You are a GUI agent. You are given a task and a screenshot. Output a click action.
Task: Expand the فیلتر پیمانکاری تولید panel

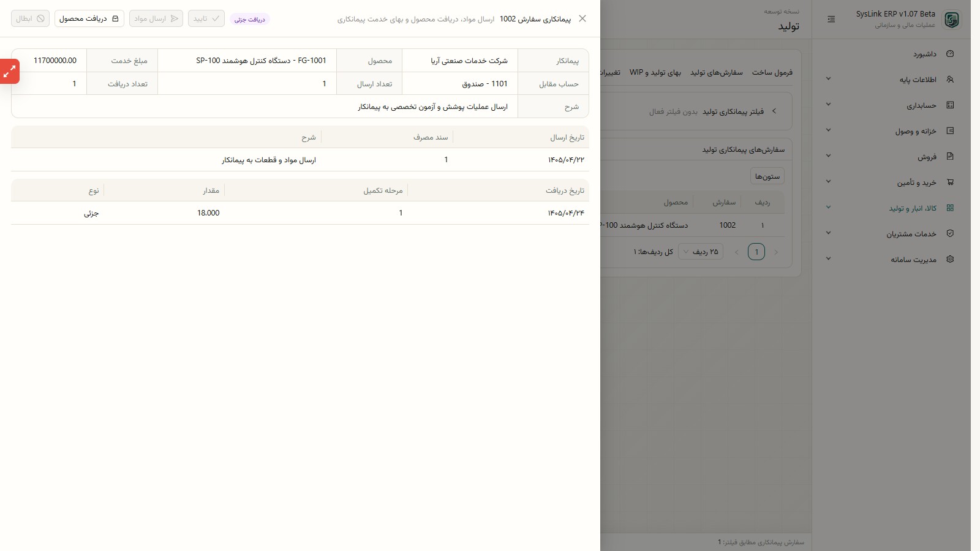click(x=774, y=111)
